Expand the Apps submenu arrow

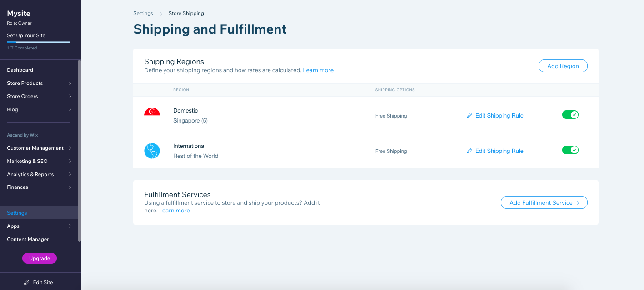pyautogui.click(x=70, y=226)
